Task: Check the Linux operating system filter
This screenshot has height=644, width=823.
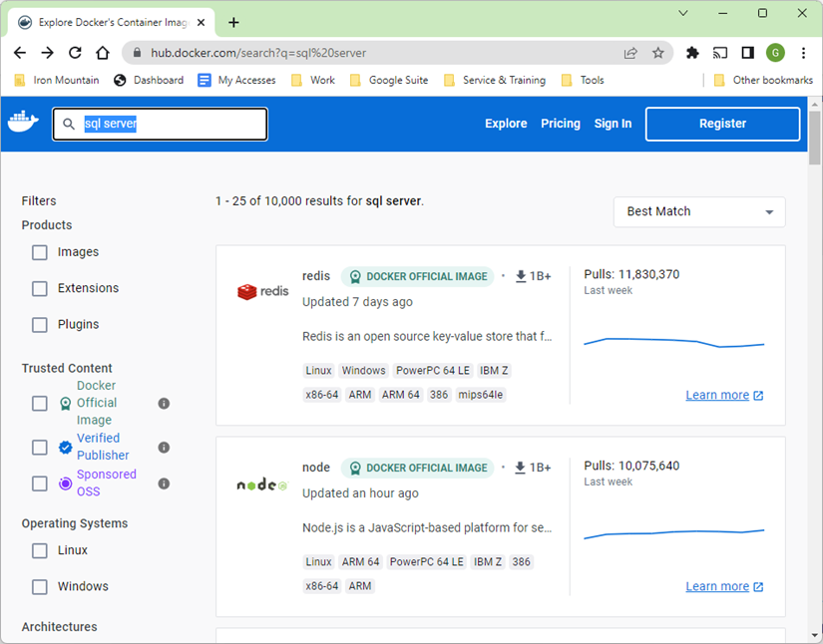Action: pos(39,550)
